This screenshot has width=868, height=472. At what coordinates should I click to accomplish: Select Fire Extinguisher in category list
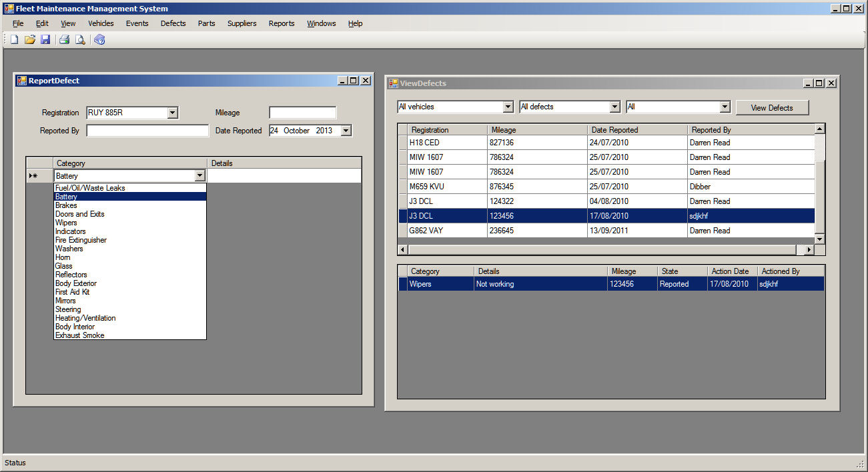click(x=81, y=240)
